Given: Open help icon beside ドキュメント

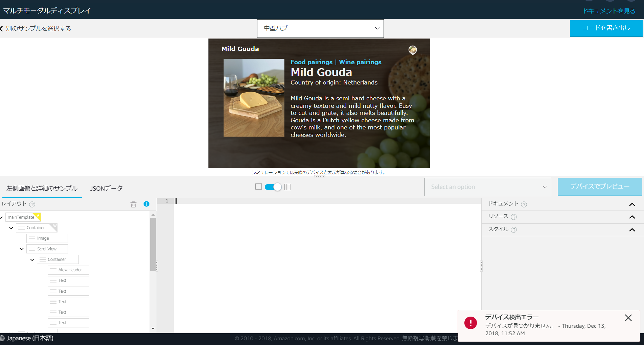Looking at the screenshot, I should pos(524,204).
